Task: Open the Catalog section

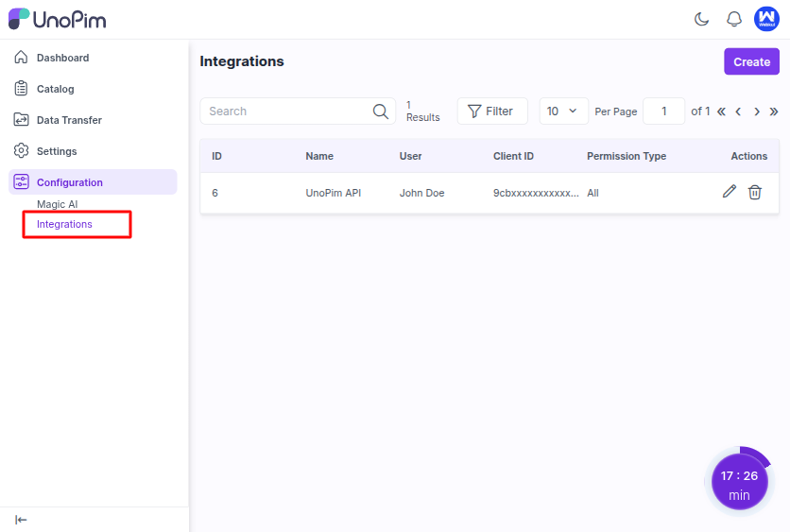Action: (x=55, y=89)
